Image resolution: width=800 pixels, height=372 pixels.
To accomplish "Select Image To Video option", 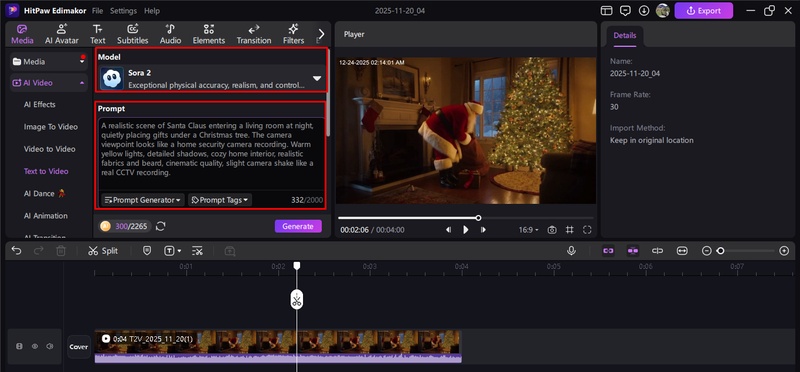I will point(51,127).
